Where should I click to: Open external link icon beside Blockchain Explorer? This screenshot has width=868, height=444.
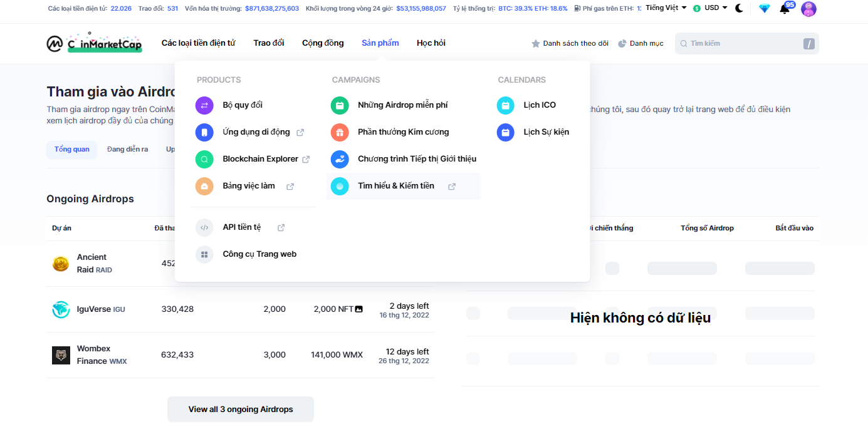tap(306, 160)
